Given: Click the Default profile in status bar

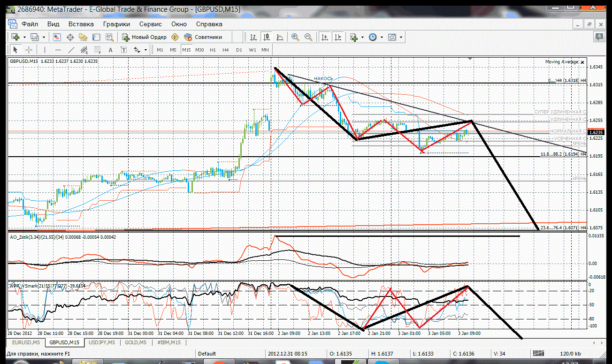Looking at the screenshot, I should point(207,354).
